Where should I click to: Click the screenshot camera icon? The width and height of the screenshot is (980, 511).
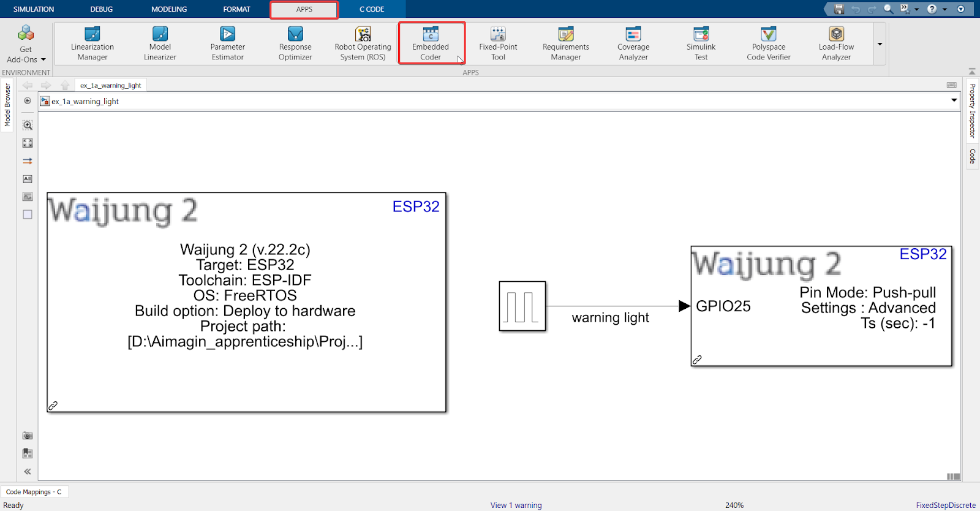click(x=28, y=436)
